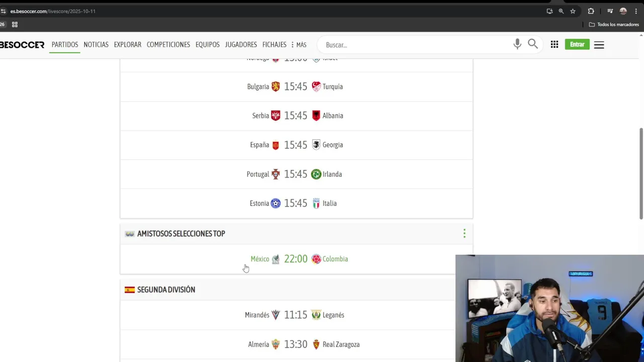Click the Georgia team crest
This screenshot has height=362, width=644.
[x=316, y=145]
